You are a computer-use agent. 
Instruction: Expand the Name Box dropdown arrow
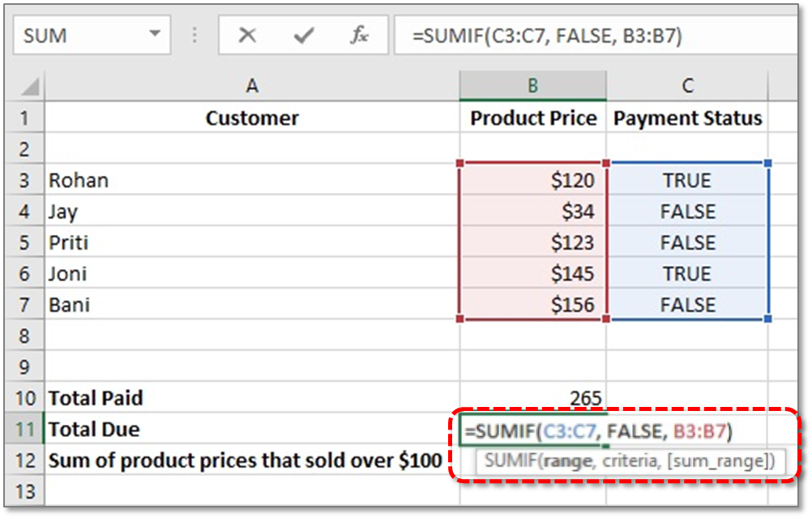[154, 34]
